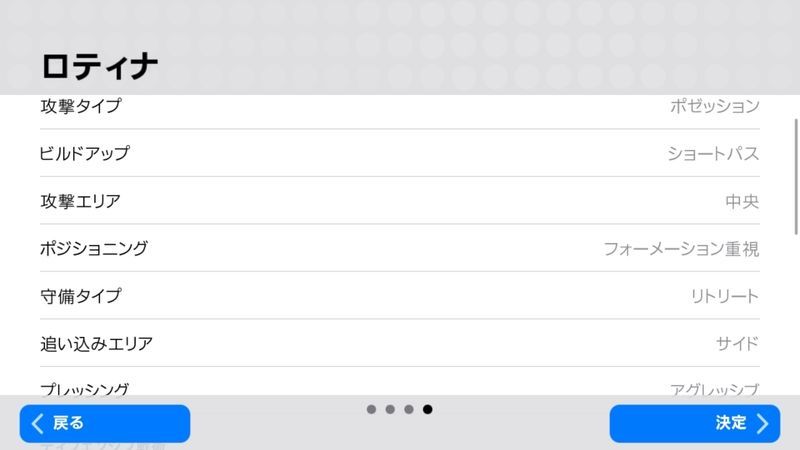Change the アグレッシブ pressing value
The width and height of the screenshot is (800, 450).
click(x=714, y=389)
